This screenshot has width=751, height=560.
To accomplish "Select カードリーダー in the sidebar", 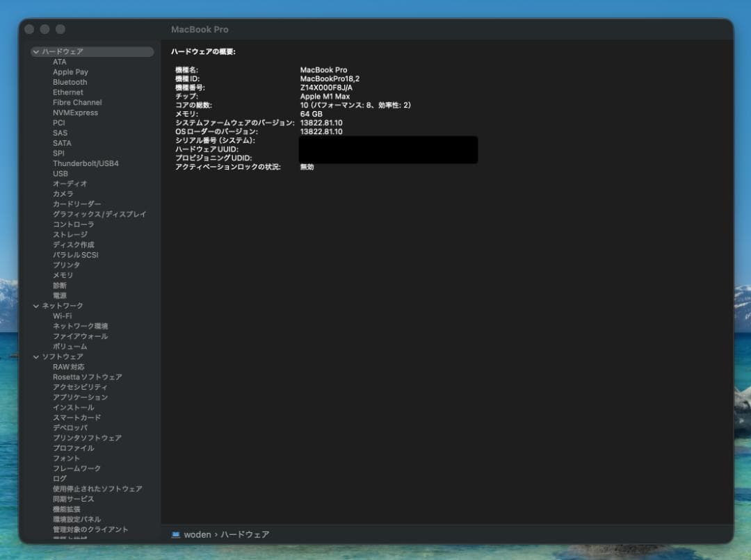I will coord(77,204).
